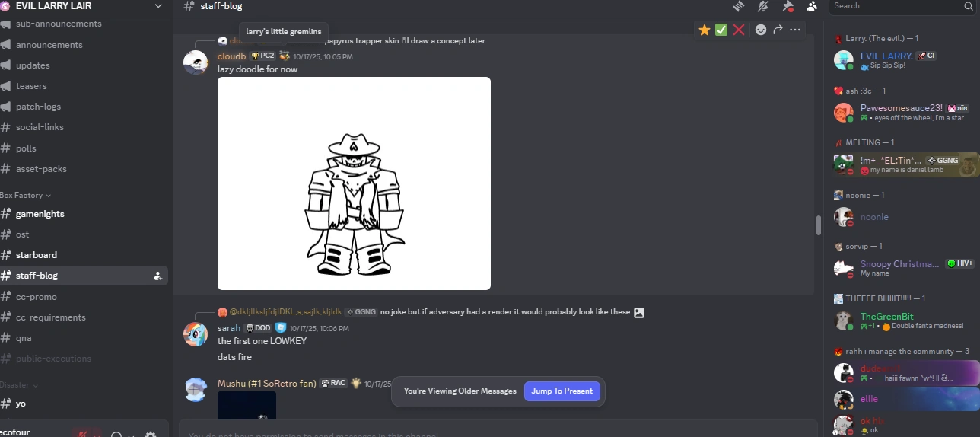
Task: Jump to the replied message about adversary render
Action: click(505, 312)
